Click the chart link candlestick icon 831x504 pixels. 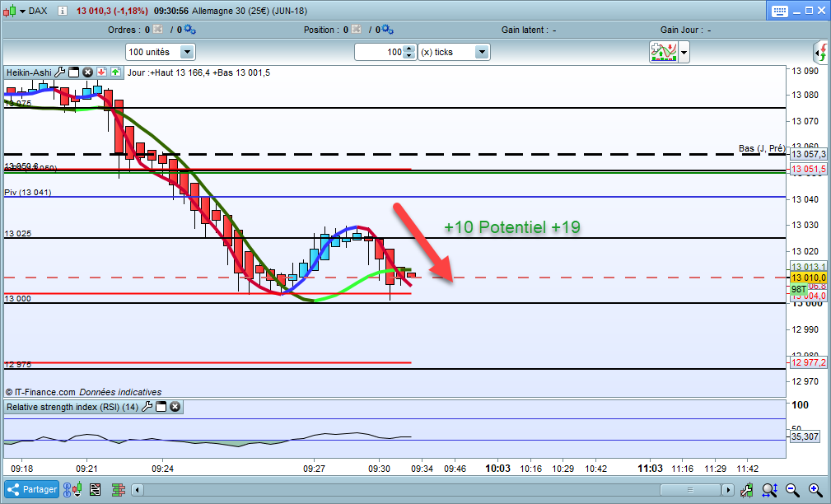coord(72,489)
